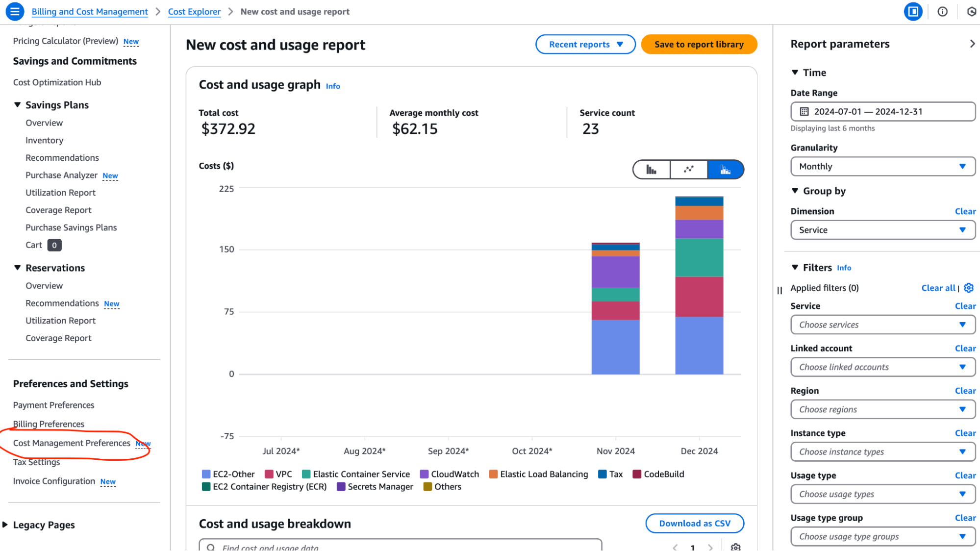The image size is (980, 551).
Task: Collapse the Time section
Action: (x=795, y=72)
